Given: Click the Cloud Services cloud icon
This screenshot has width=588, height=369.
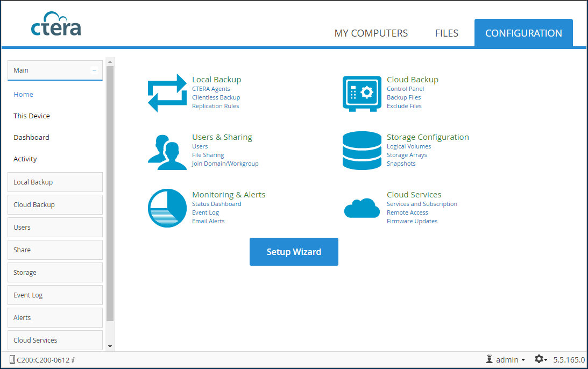Looking at the screenshot, I should coord(362,208).
